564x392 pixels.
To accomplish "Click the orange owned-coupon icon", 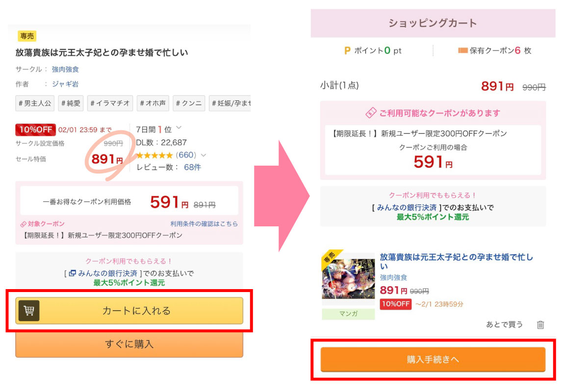I will 462,50.
